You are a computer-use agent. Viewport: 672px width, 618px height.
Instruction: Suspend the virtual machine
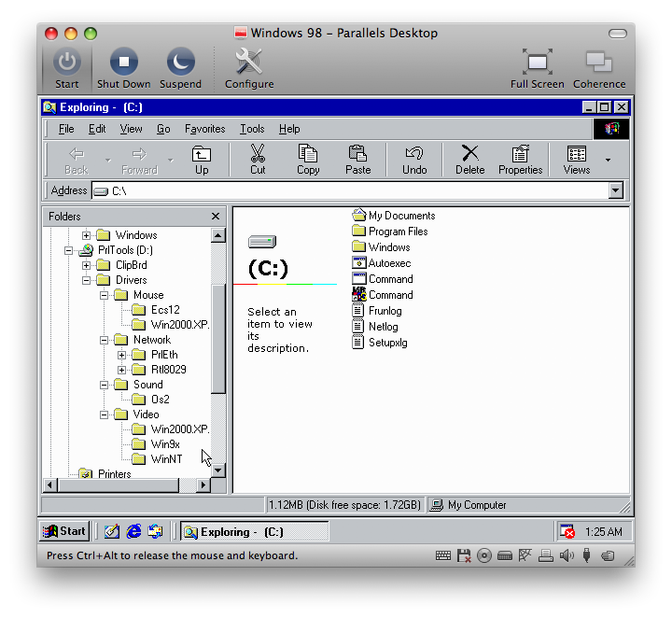pyautogui.click(x=180, y=69)
